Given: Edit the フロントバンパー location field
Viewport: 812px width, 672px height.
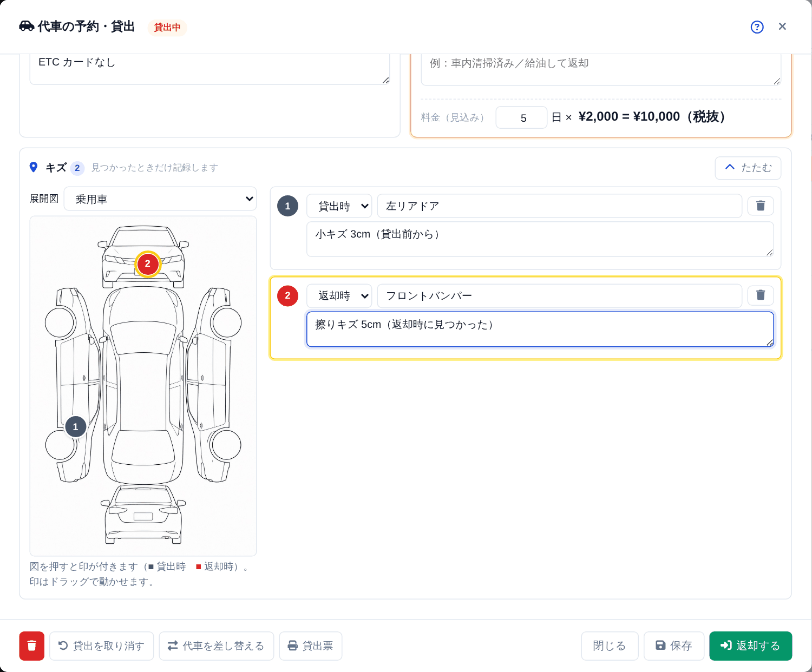Looking at the screenshot, I should (x=560, y=296).
